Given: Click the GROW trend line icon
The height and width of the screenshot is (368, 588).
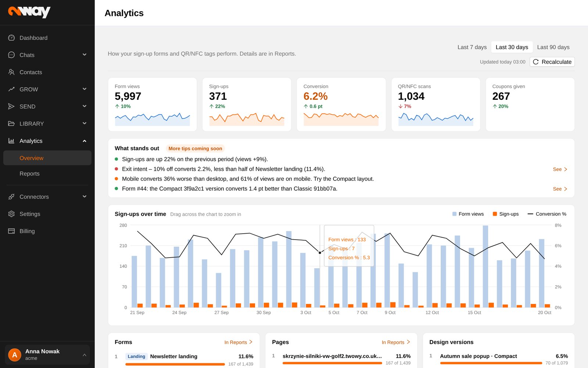Looking at the screenshot, I should coord(11,89).
